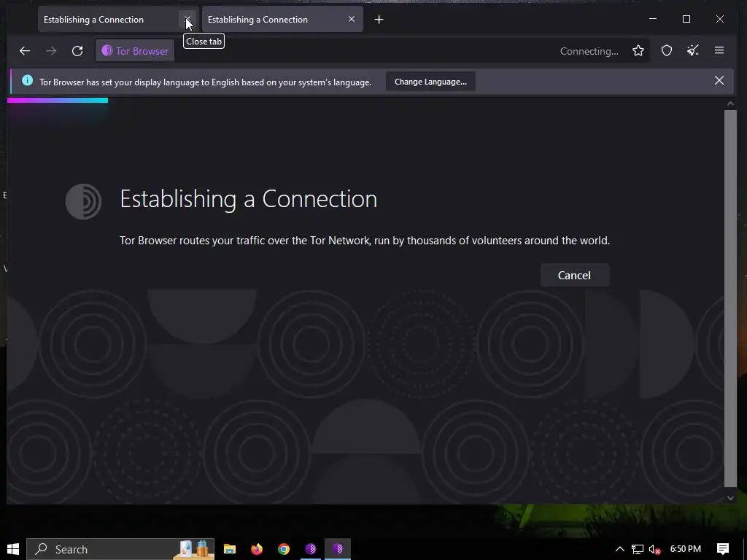
Task: Click the active Tor Browser taskbar icon
Action: pos(338,549)
